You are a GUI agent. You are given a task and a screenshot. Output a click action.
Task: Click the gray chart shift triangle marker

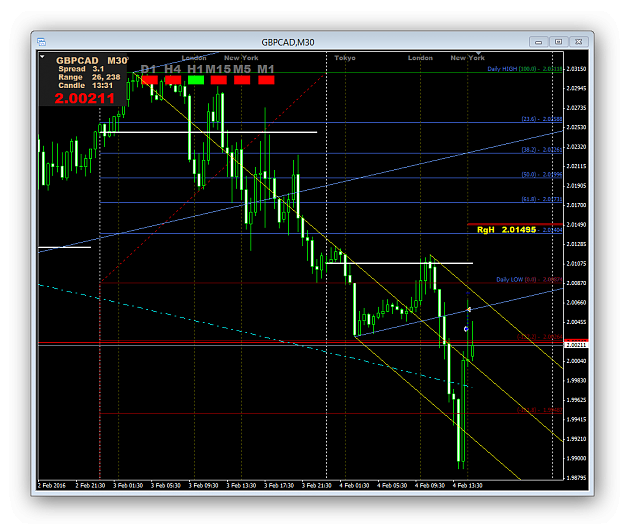[478, 53]
